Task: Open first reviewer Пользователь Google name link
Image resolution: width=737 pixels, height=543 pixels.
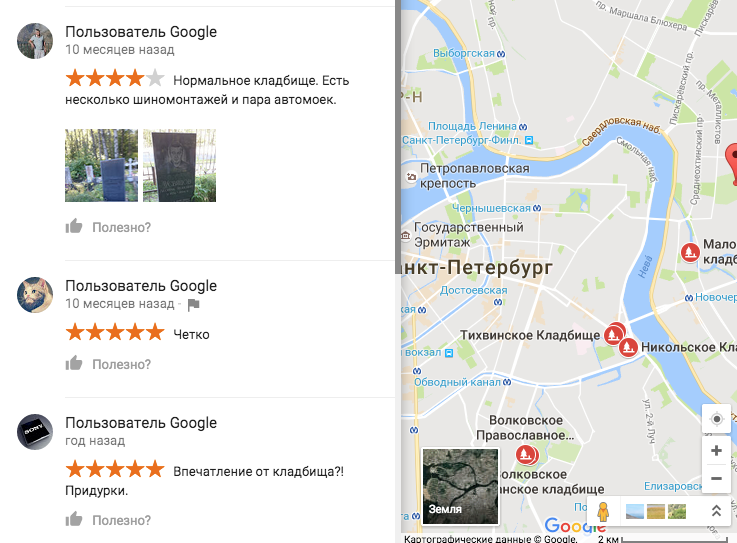Action: pos(141,32)
